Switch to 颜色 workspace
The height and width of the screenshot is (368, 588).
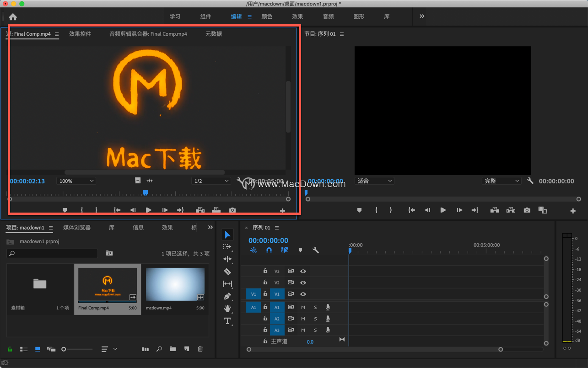(x=267, y=16)
